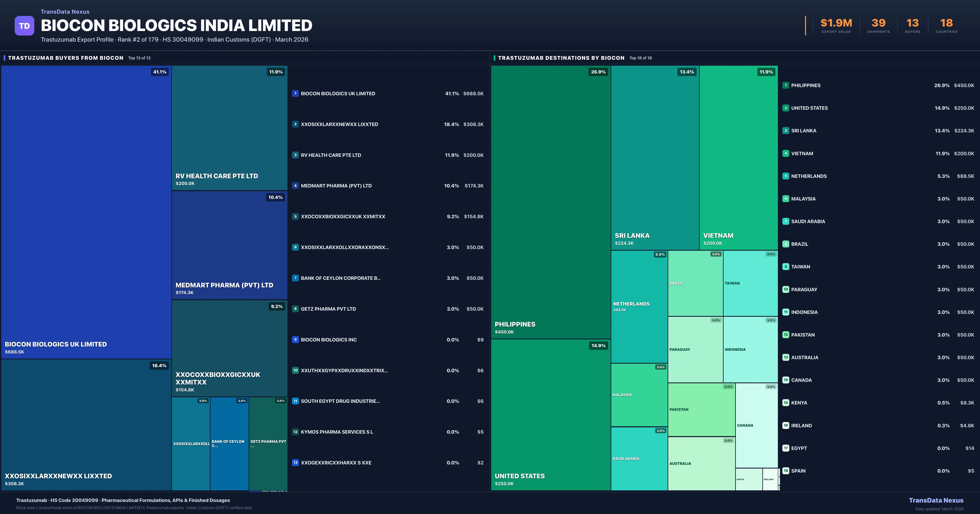
Task: Select the PHILIPPINES treemap block
Action: tap(550, 202)
